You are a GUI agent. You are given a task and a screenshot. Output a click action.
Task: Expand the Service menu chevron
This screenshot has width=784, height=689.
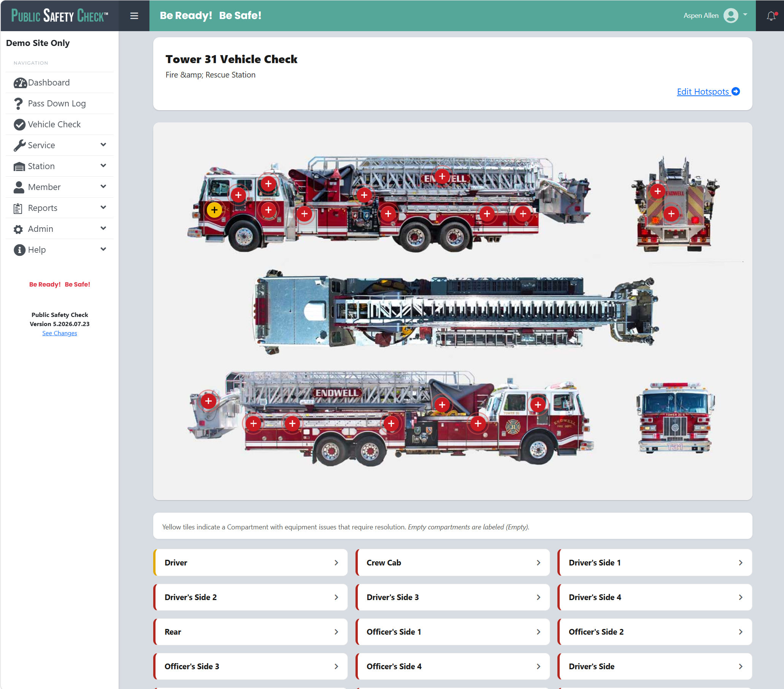[x=103, y=145]
